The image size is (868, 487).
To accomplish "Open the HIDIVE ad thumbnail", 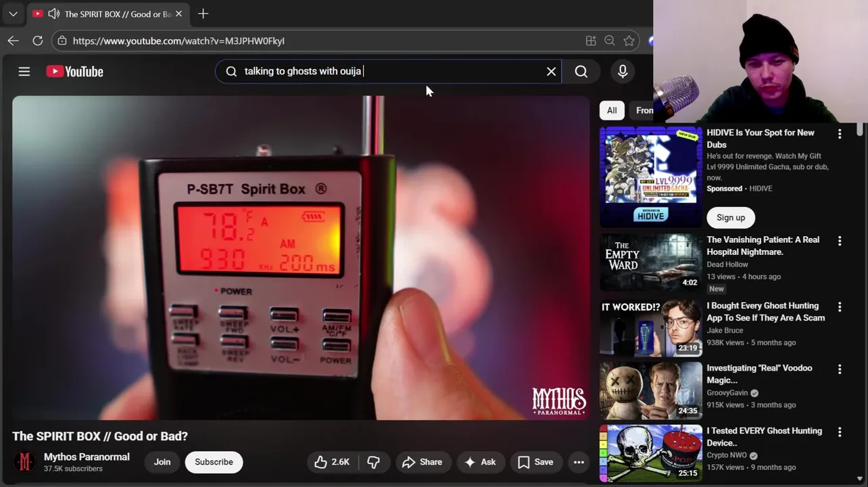I will tap(651, 176).
